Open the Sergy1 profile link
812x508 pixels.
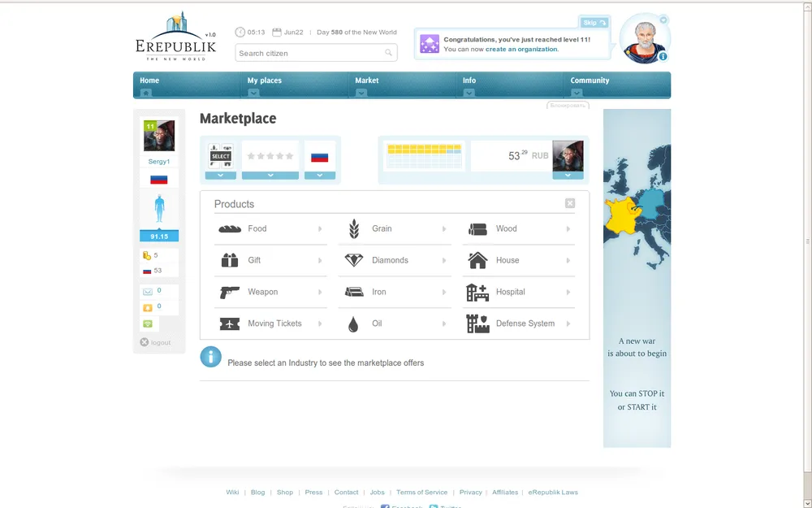click(159, 161)
